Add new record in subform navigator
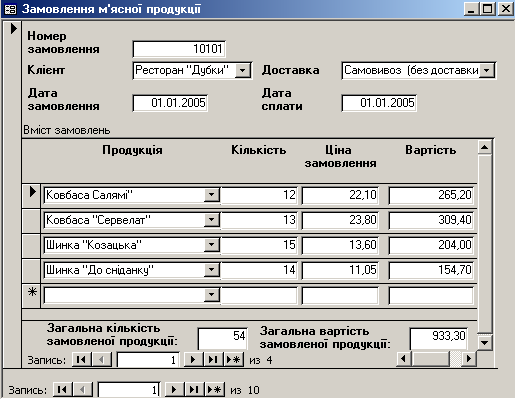This screenshot has width=515, height=399. click(x=234, y=360)
